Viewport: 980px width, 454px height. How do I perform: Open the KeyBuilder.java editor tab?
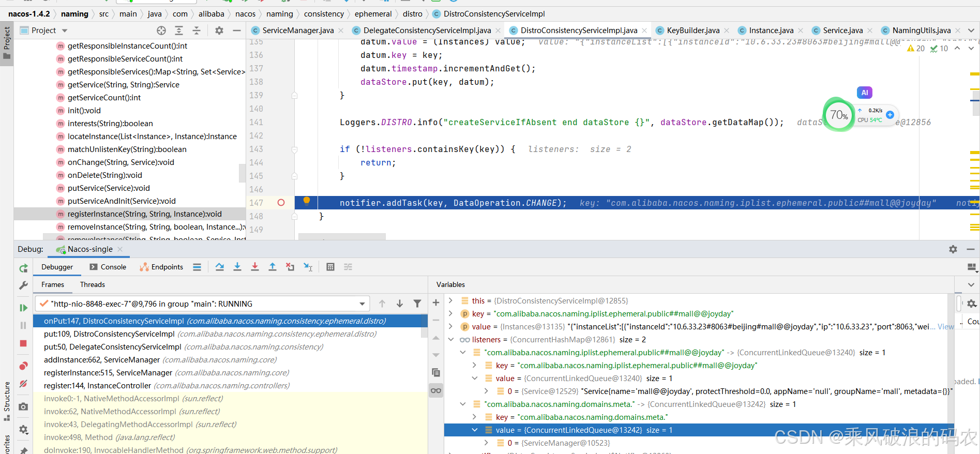tap(692, 31)
